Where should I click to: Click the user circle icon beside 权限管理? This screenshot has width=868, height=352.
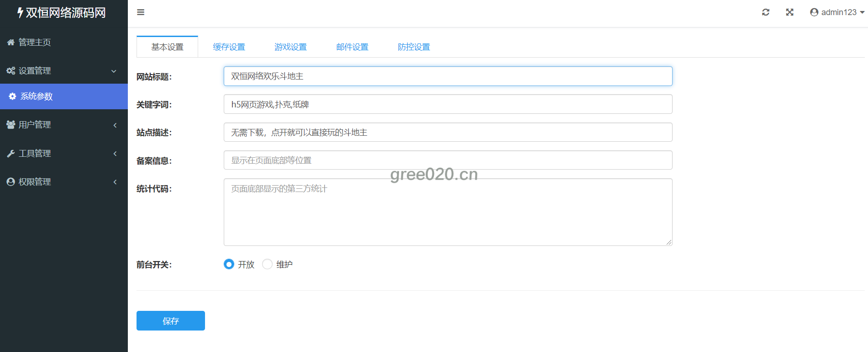tap(11, 182)
